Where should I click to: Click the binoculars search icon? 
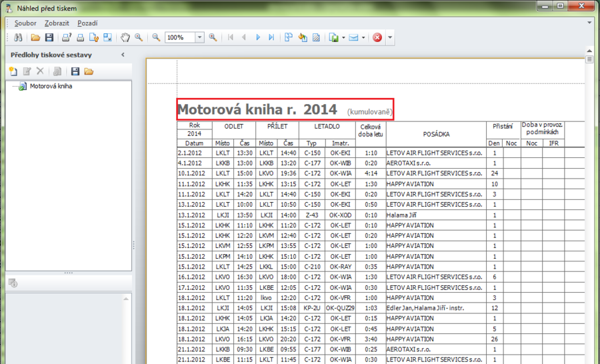(17, 38)
